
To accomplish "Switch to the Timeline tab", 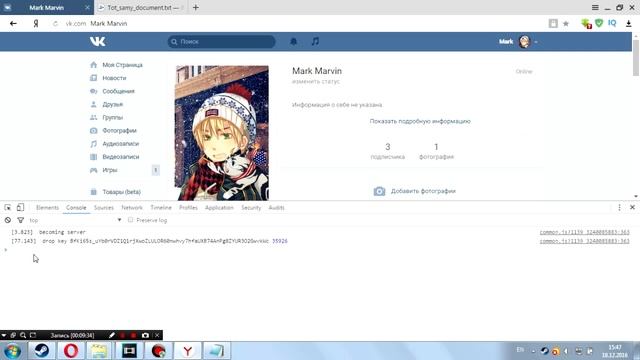I will pos(161,208).
